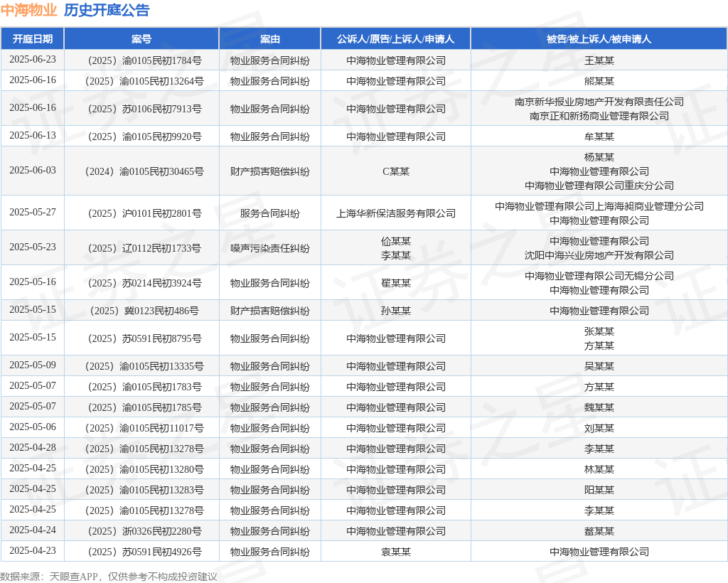The width and height of the screenshot is (728, 583).
Task: Click the 被告/被上诉人/被申请人 column header
Action: click(x=599, y=39)
